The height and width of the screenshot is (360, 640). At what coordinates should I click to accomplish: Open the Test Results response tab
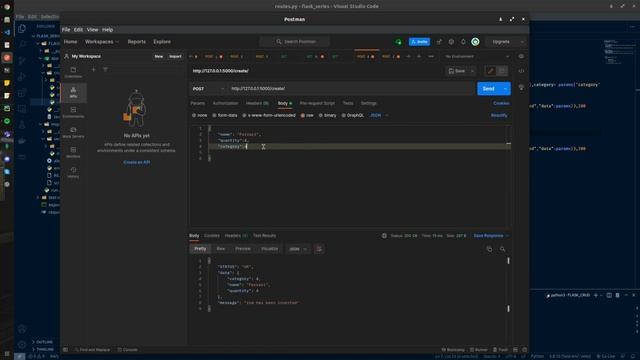click(264, 236)
